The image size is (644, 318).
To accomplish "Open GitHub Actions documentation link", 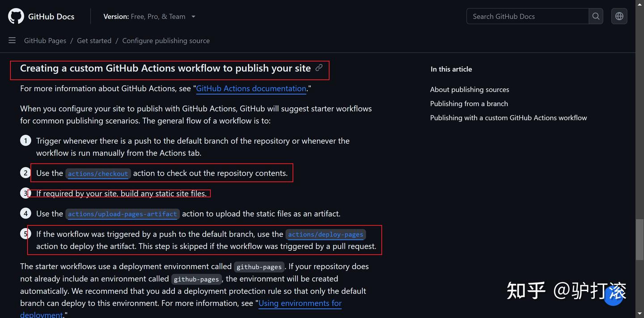I will (251, 89).
